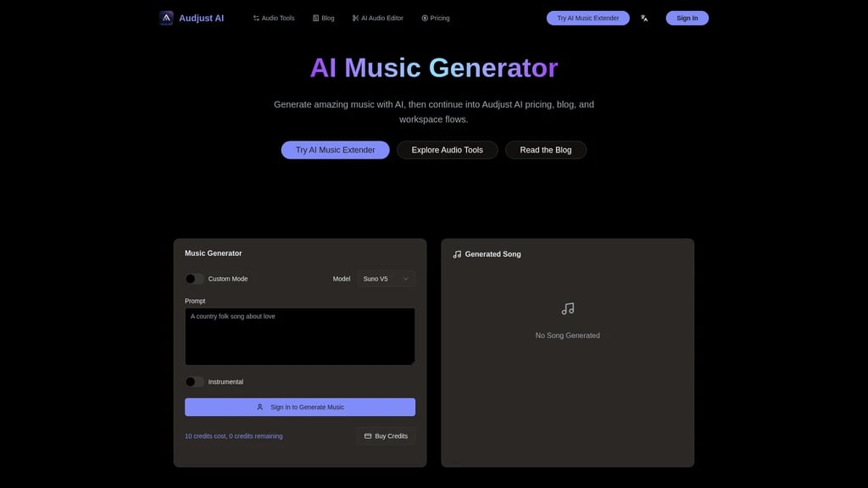Click the 'Model' label
This screenshot has width=868, height=488.
point(342,279)
